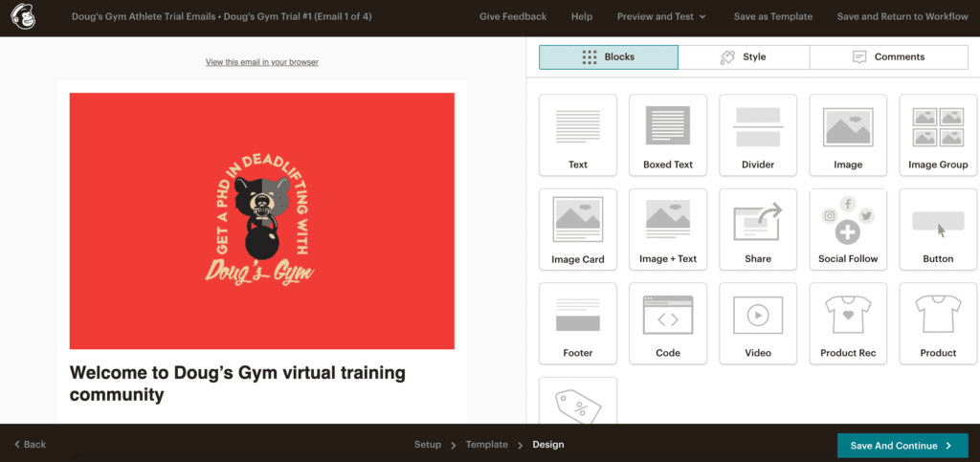The width and height of the screenshot is (980, 462).
Task: Insert a Product block
Action: 938,323
